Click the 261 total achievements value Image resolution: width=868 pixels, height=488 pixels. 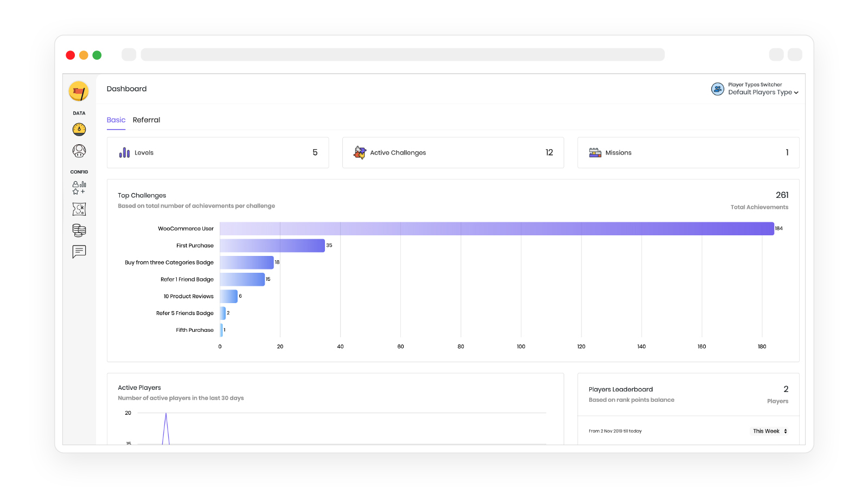(x=782, y=195)
